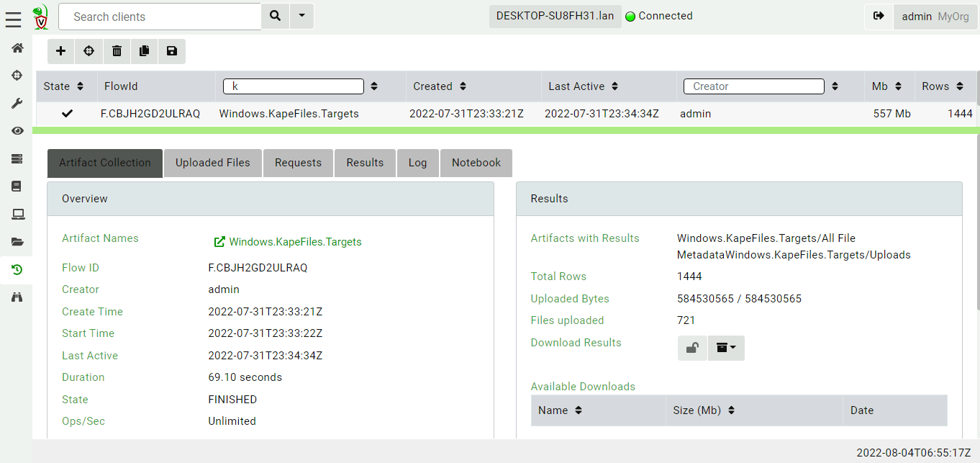Image resolution: width=980 pixels, height=463 pixels.
Task: Open the Notebook tab
Action: 476,163
